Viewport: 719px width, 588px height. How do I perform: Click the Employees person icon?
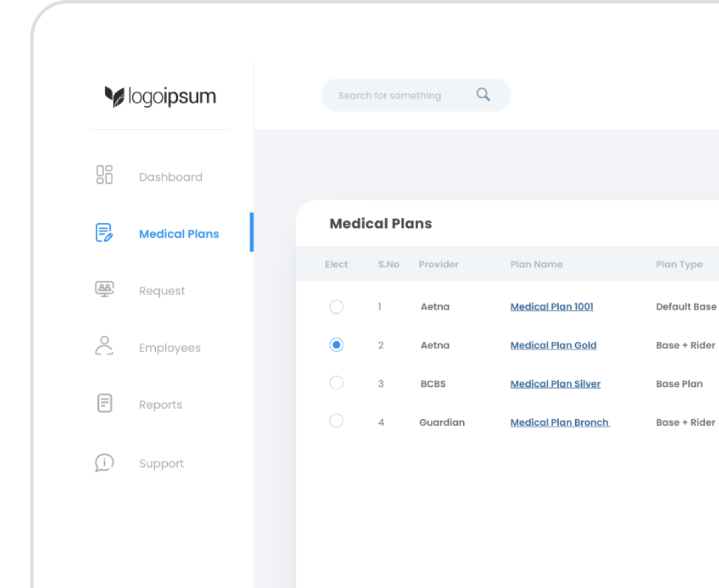[x=104, y=346]
